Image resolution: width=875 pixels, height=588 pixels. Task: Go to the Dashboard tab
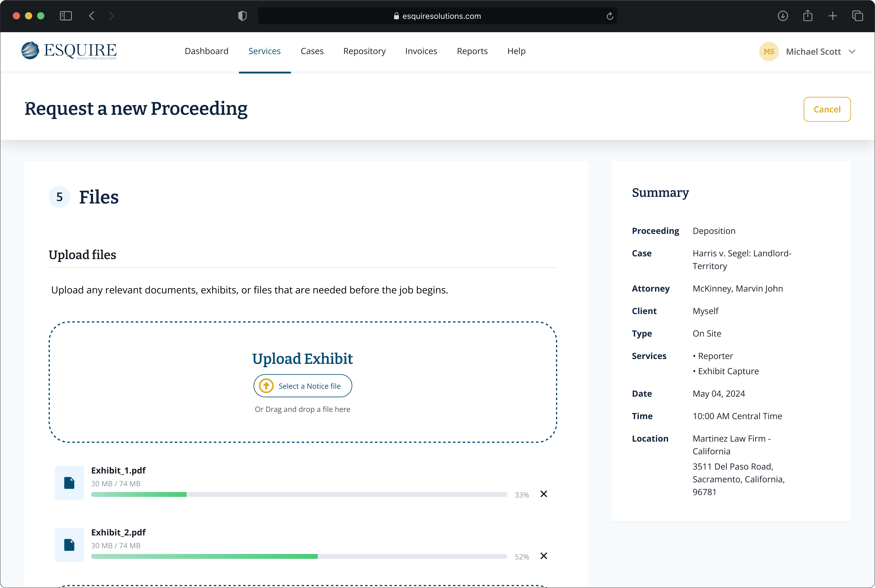(206, 51)
